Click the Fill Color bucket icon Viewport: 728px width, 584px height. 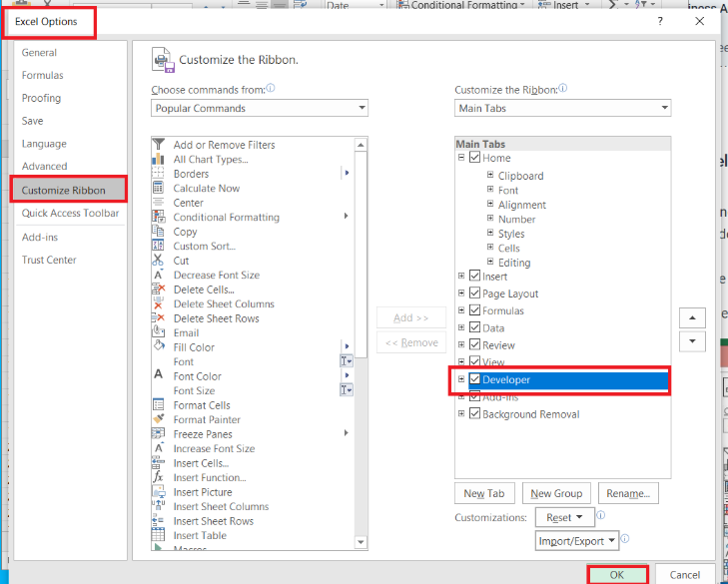158,347
